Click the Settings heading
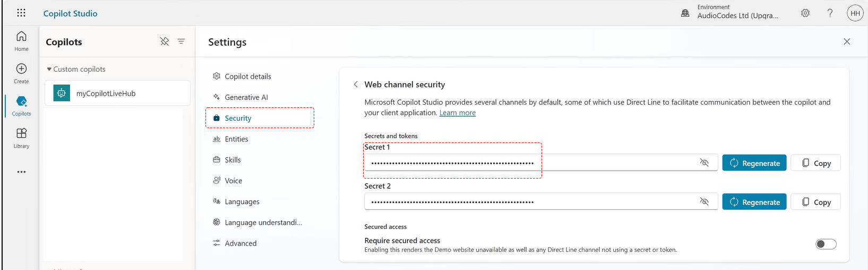This screenshot has height=270, width=868. pos(227,42)
